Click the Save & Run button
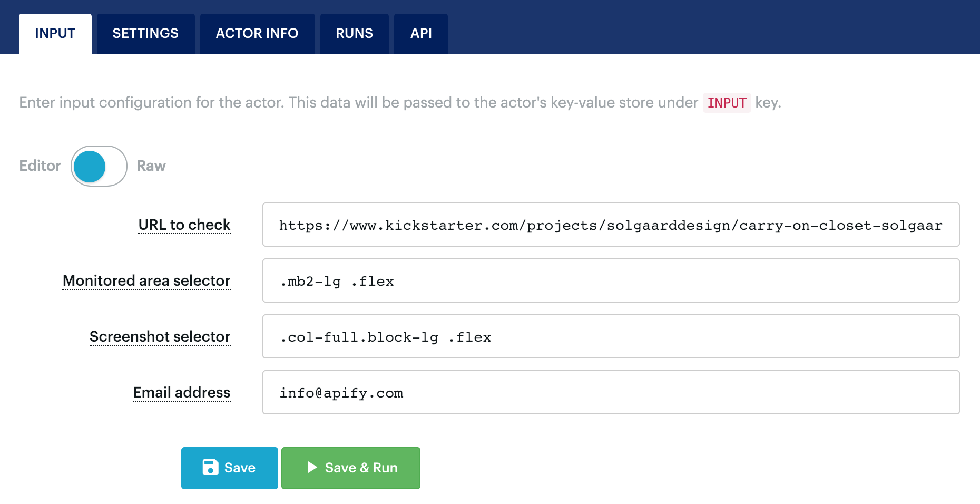980x504 pixels. pyautogui.click(x=351, y=468)
